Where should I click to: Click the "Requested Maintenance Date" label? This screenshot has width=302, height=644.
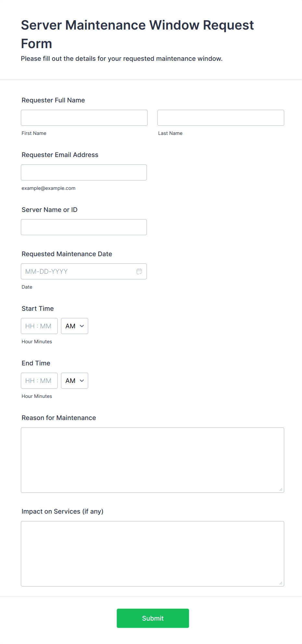coord(67,254)
